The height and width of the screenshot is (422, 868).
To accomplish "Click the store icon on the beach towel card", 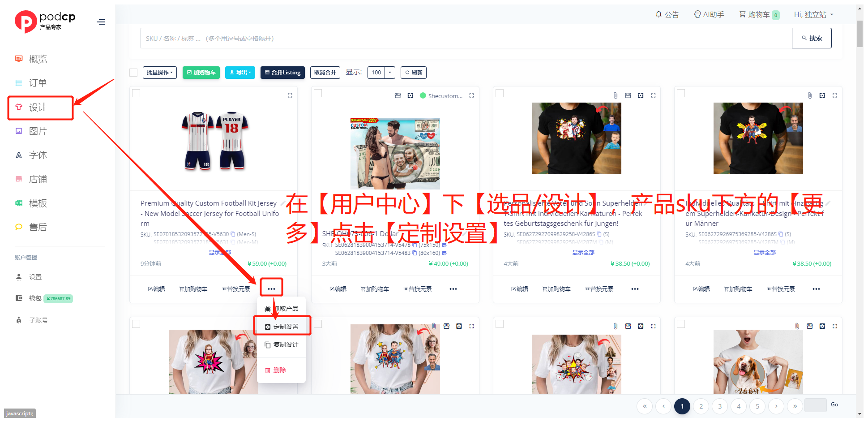I will click(x=398, y=95).
